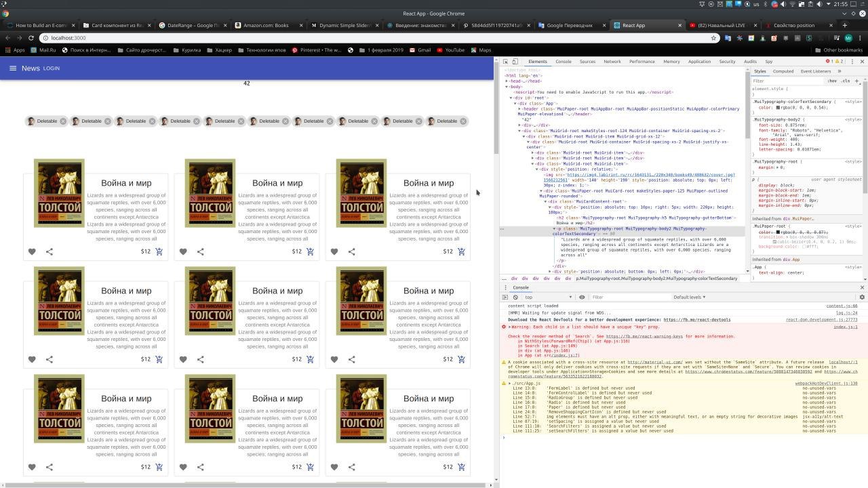Bookmark this page with the star icon
The height and width of the screenshot is (488, 868).
pos(713,38)
